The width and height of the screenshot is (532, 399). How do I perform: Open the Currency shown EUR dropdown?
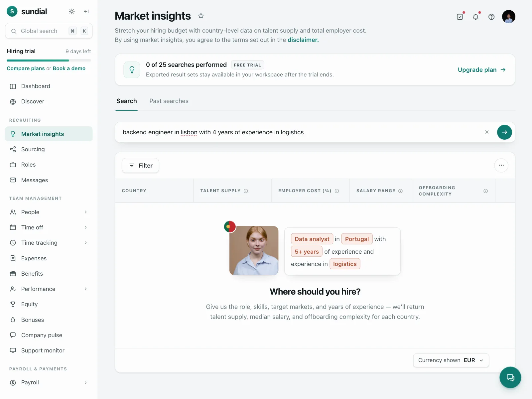tap(451, 360)
